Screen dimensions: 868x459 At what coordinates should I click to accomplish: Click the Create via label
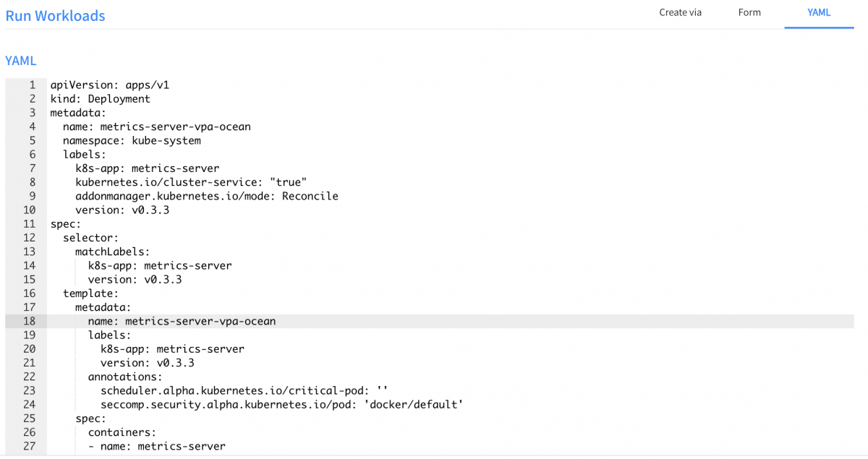click(680, 12)
